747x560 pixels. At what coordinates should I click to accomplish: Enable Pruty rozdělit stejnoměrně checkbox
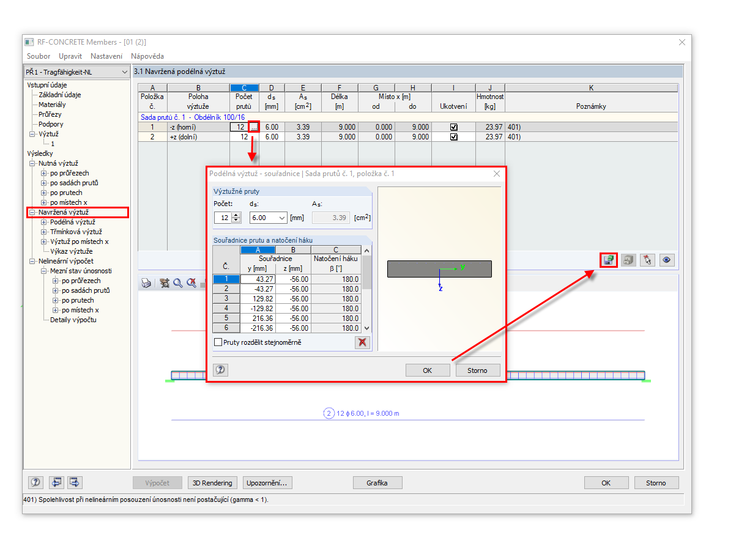(x=218, y=342)
